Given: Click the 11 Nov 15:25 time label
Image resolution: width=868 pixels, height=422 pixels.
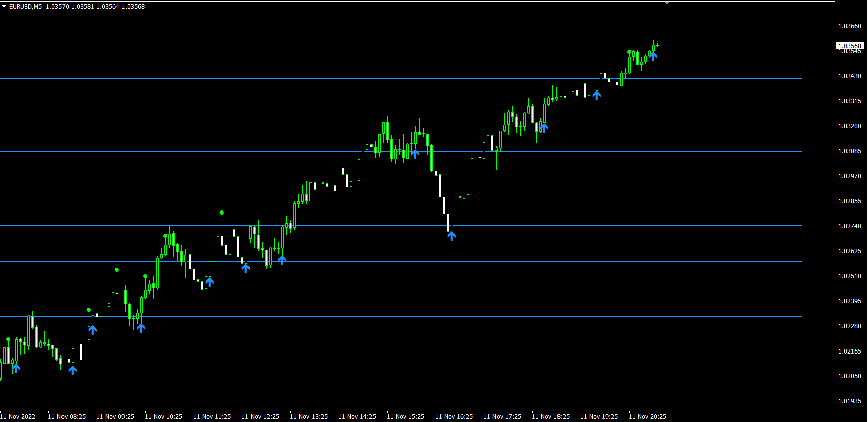Looking at the screenshot, I should tap(406, 417).
